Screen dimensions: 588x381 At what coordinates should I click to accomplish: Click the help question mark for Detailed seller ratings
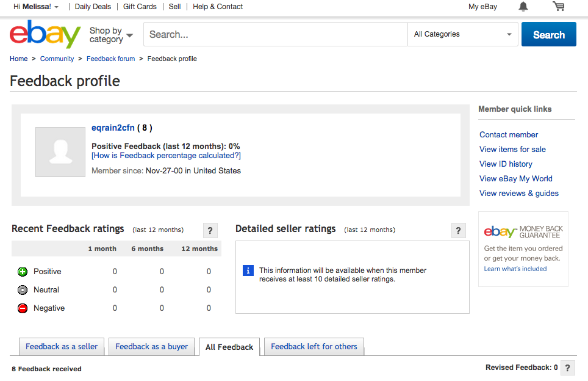coord(458,230)
